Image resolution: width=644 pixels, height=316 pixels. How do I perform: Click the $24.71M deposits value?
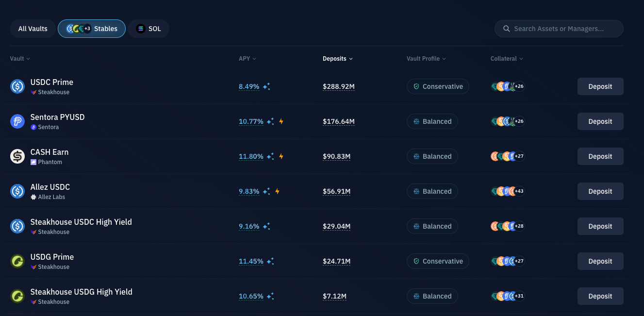(x=337, y=261)
